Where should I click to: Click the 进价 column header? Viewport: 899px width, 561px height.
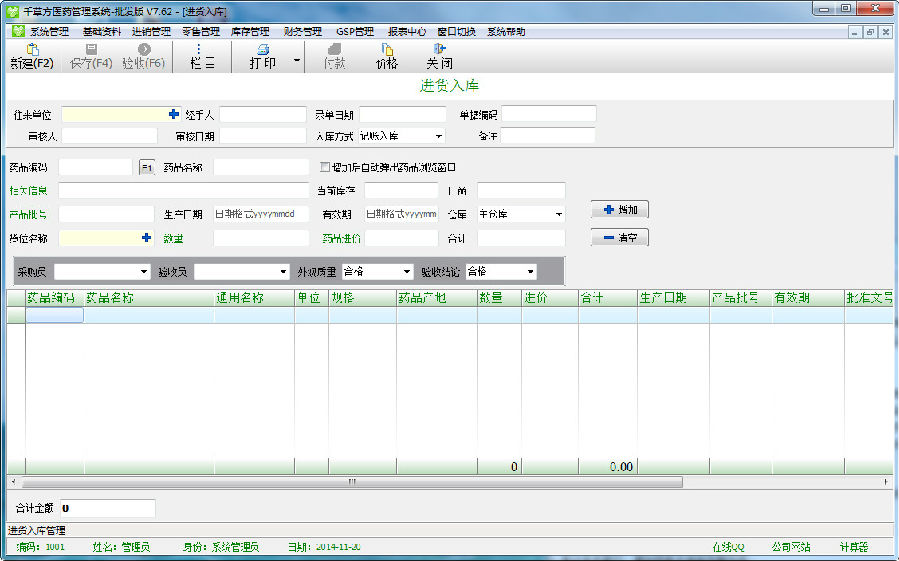[x=550, y=298]
